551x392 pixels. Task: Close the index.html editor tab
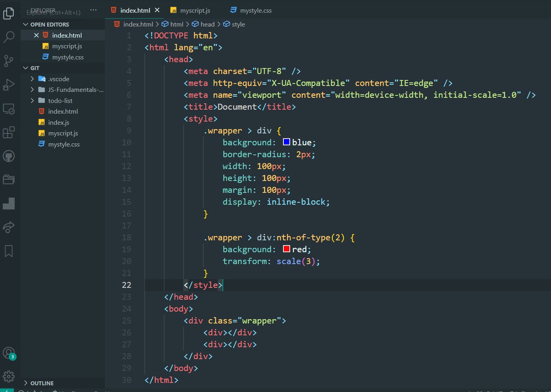pyautogui.click(x=157, y=10)
